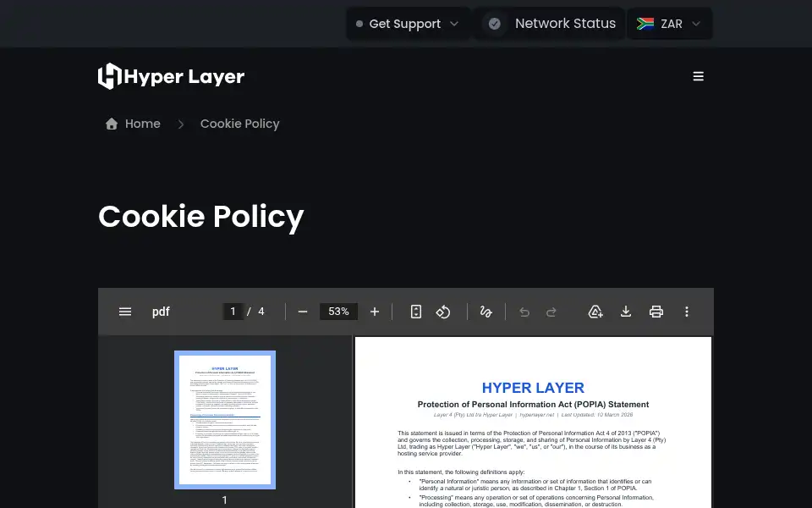The width and height of the screenshot is (812, 508).
Task: Toggle the PDF viewer sidebar
Action: click(x=125, y=312)
